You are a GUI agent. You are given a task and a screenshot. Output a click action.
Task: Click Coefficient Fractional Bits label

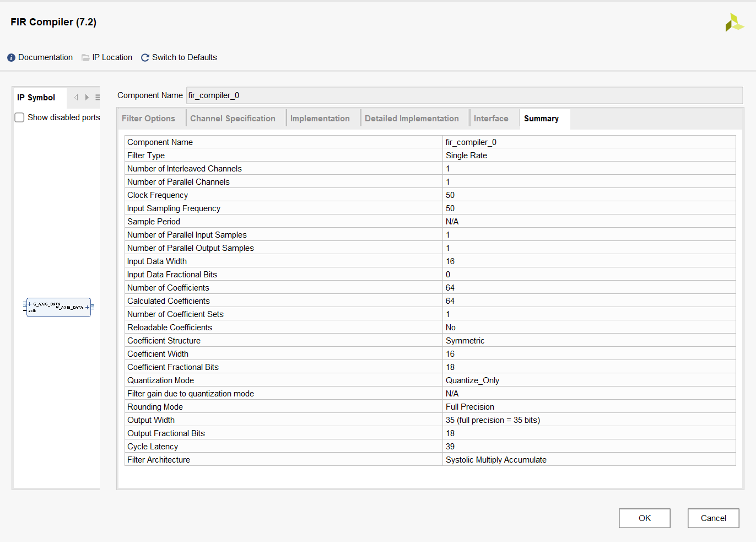pos(173,367)
